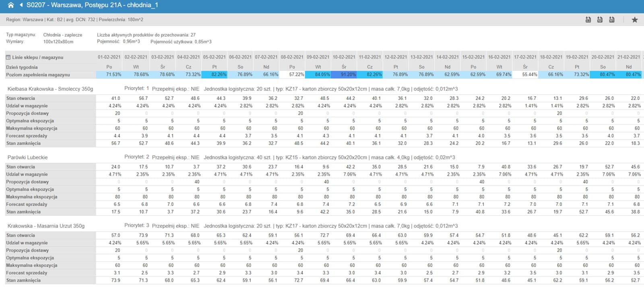644x288 pixels.
Task: Click Forecast sprzedaży row under Kiełbasa Krakowska
Action: (x=27, y=136)
